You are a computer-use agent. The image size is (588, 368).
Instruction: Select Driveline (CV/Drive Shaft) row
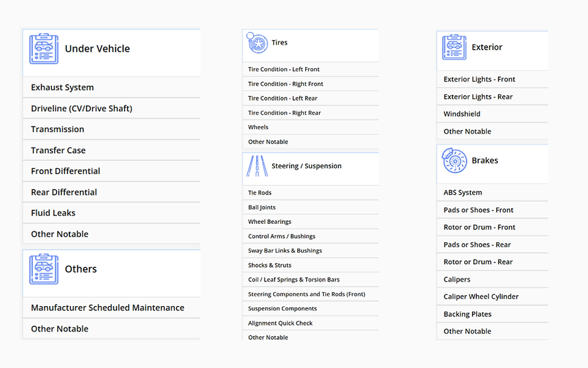111,109
